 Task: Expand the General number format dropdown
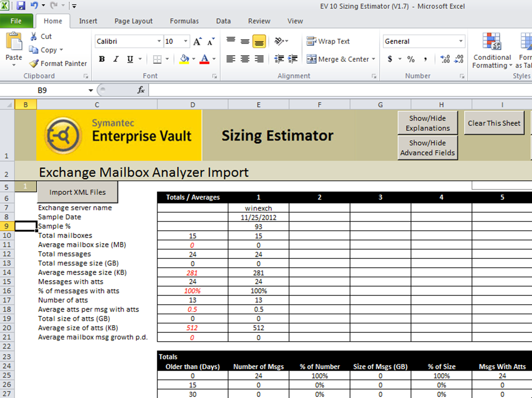pyautogui.click(x=461, y=41)
